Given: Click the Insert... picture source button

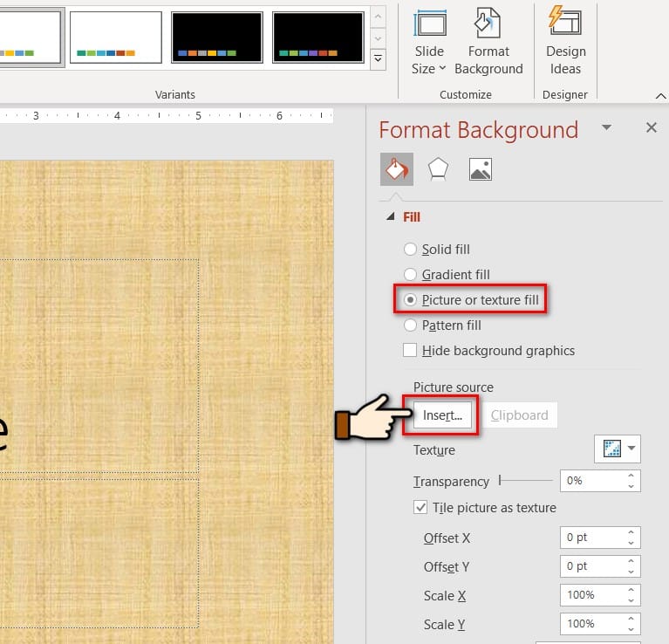Looking at the screenshot, I should point(442,415).
